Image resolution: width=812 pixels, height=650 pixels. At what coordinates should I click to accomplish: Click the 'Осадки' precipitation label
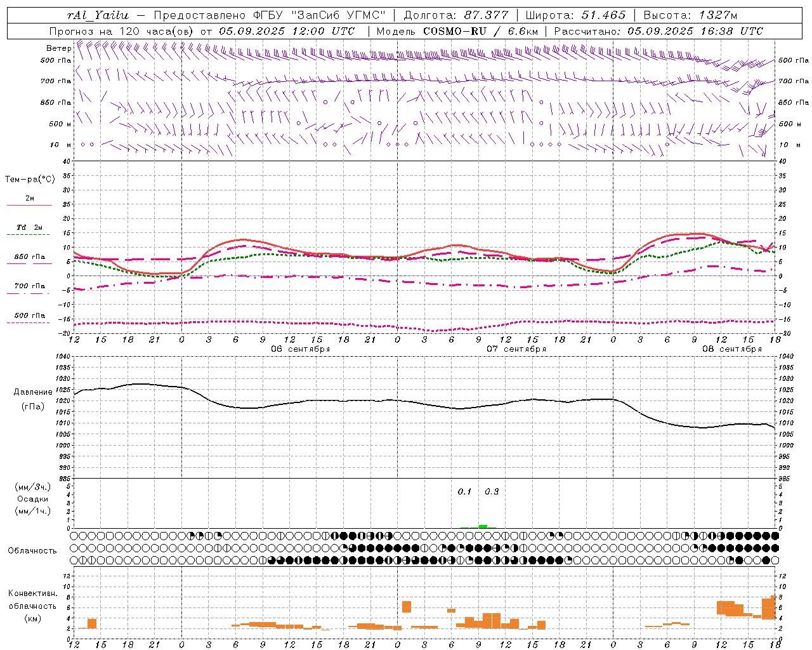pyautogui.click(x=33, y=499)
